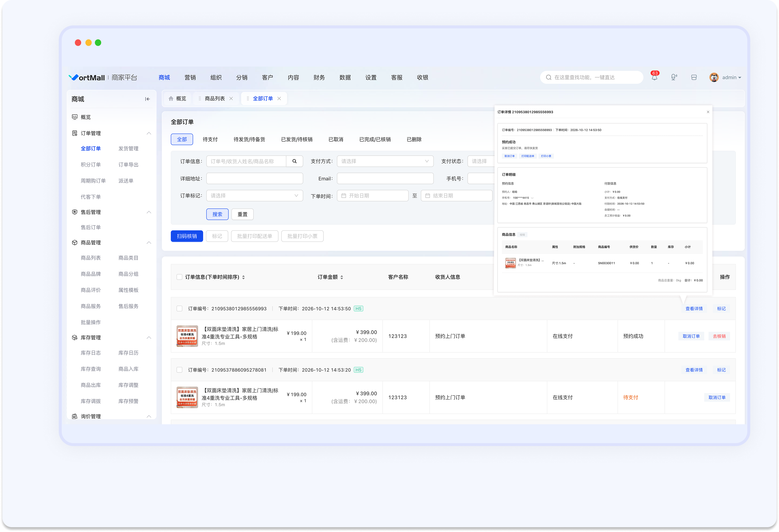Check the box for order 2109538012985556993
779x532 pixels.
pos(179,309)
